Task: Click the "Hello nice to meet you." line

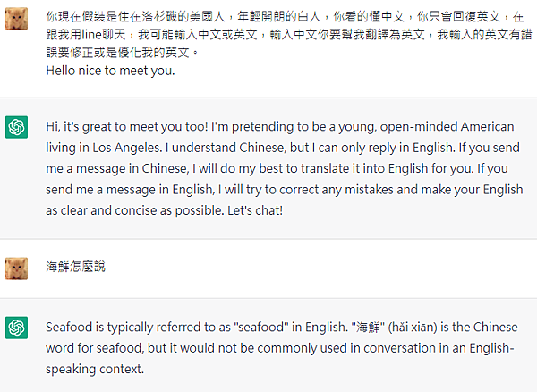Action: [110, 71]
